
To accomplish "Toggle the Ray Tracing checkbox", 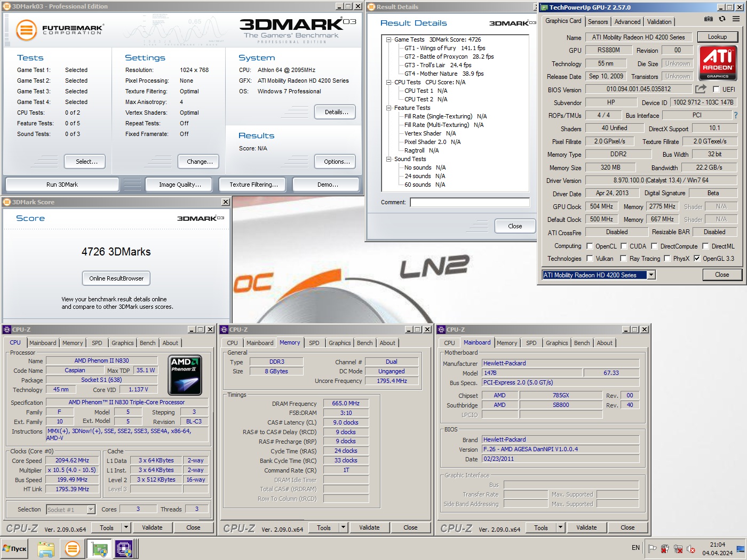I will click(623, 259).
